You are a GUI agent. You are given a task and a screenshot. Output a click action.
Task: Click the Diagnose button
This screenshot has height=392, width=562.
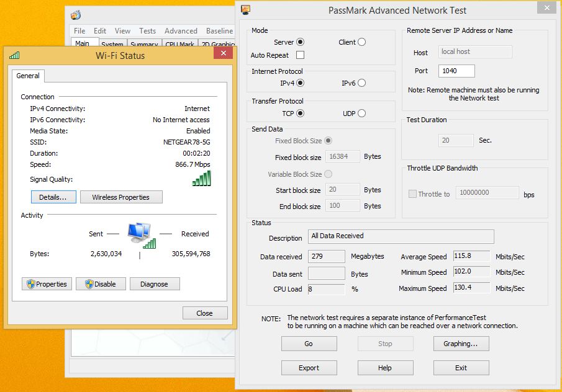pyautogui.click(x=155, y=284)
